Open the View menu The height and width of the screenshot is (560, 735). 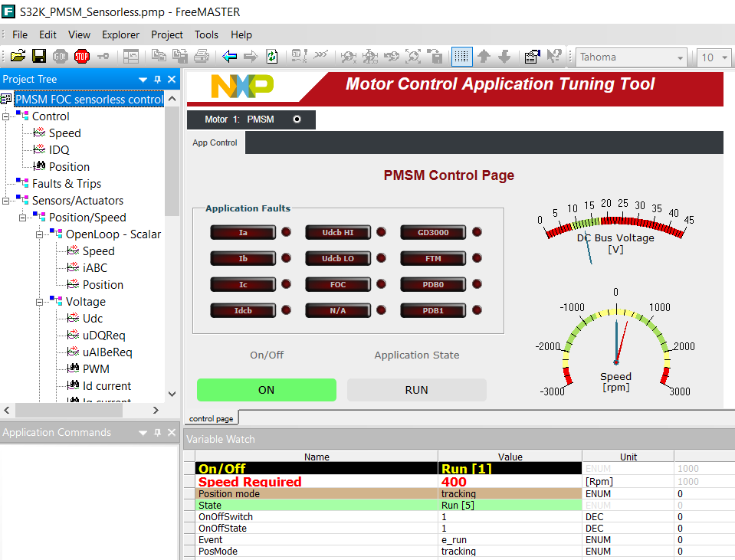click(79, 34)
